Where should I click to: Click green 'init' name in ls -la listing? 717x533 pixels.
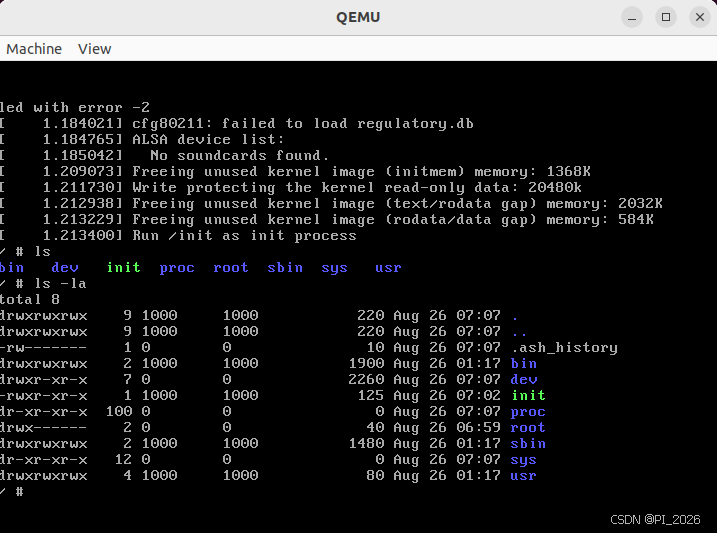click(x=528, y=395)
